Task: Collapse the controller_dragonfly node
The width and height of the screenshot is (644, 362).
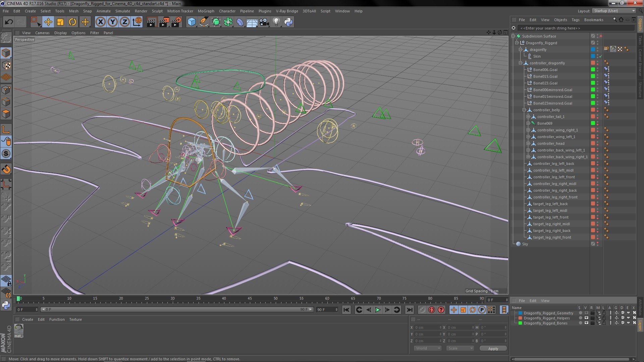Action: (x=521, y=63)
